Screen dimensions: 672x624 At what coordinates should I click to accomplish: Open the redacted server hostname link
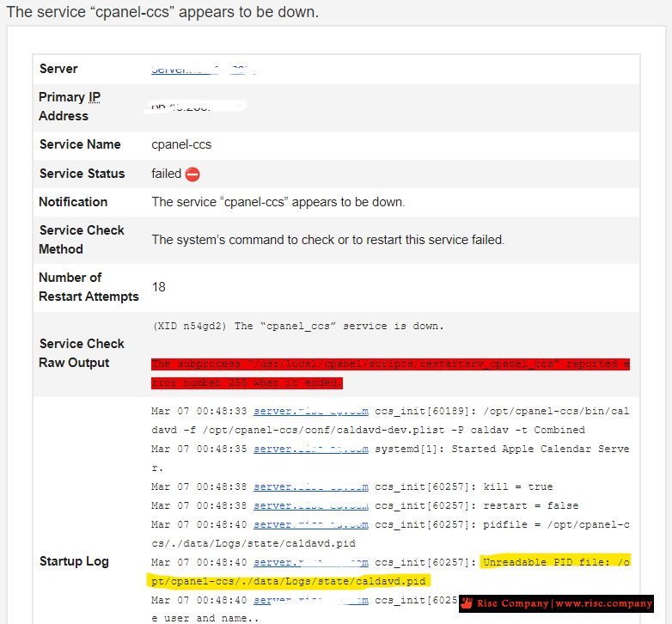pos(203,70)
